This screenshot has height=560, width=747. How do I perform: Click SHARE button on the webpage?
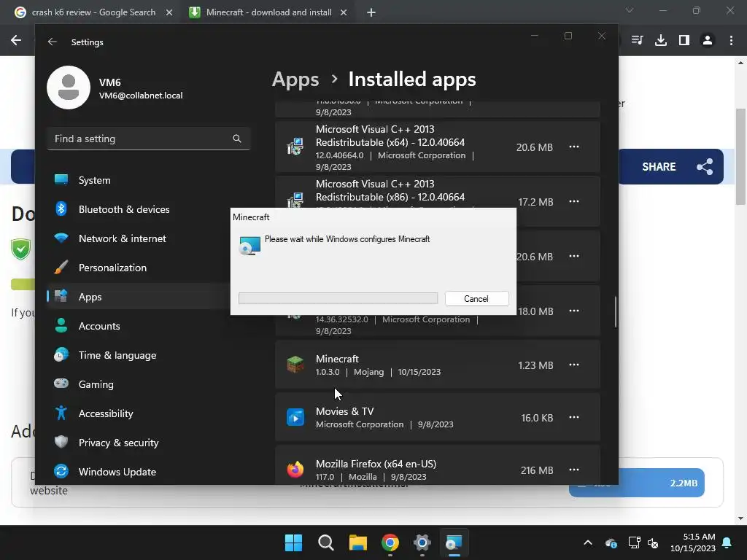coord(671,167)
